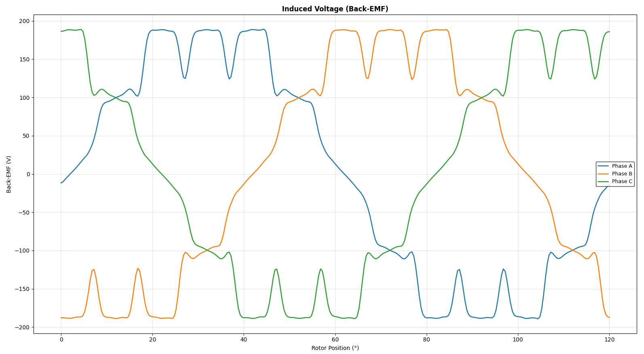Viewport: 644px width, 354px height.
Task: Click the y-axis tick label −100
Action: [23, 251]
